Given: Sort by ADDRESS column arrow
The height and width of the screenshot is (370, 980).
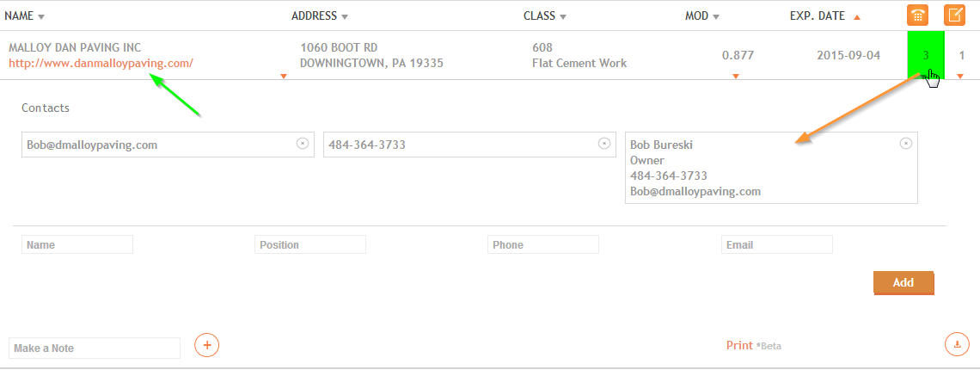Looking at the screenshot, I should pyautogui.click(x=345, y=17).
